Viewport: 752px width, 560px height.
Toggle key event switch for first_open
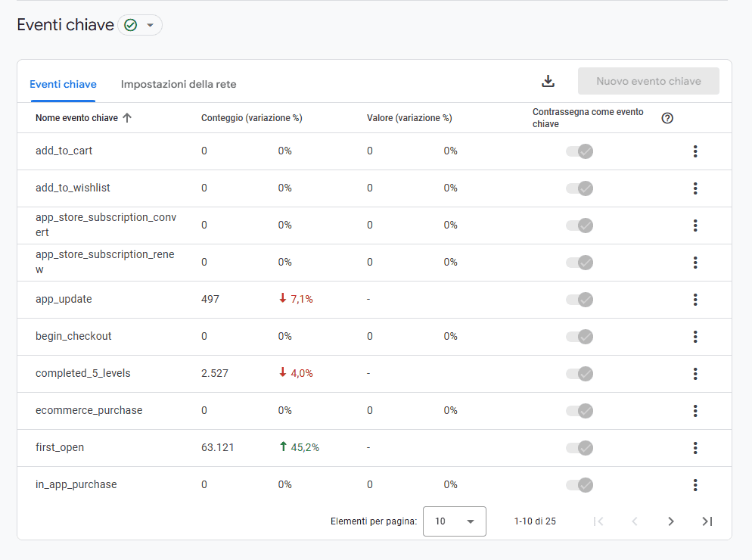580,448
